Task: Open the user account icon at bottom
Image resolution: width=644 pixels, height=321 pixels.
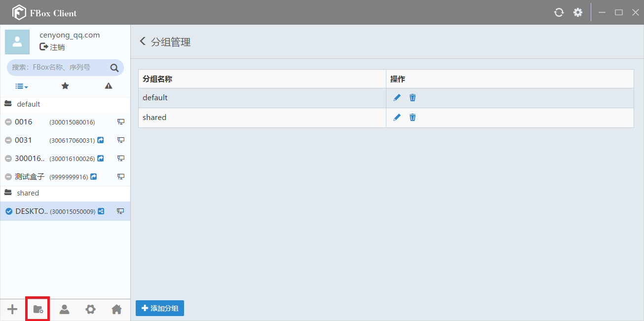Action: click(64, 309)
